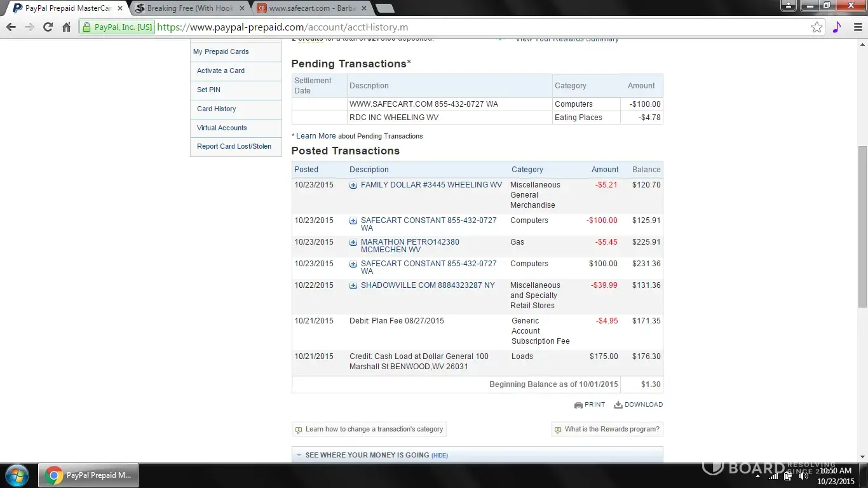Open Card History in the sidebar
Image resolution: width=868 pixels, height=488 pixels.
click(217, 109)
